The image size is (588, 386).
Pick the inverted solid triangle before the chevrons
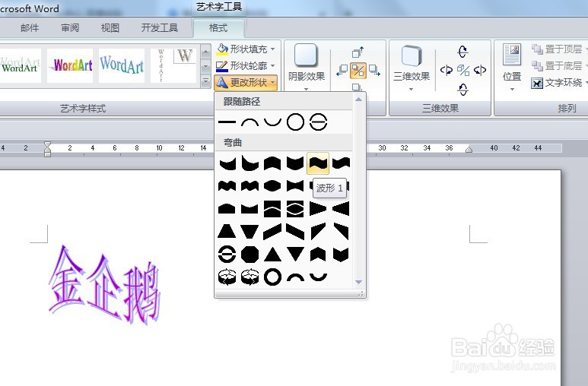pyautogui.click(x=295, y=255)
